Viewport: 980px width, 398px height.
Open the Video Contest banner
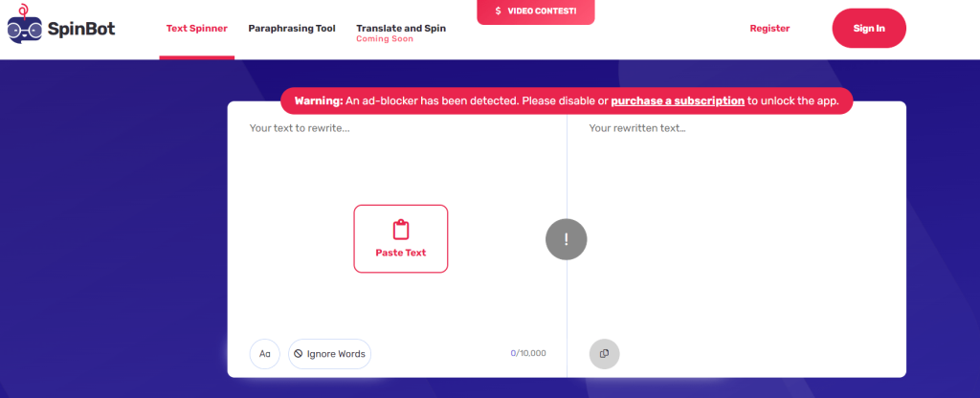tap(536, 11)
